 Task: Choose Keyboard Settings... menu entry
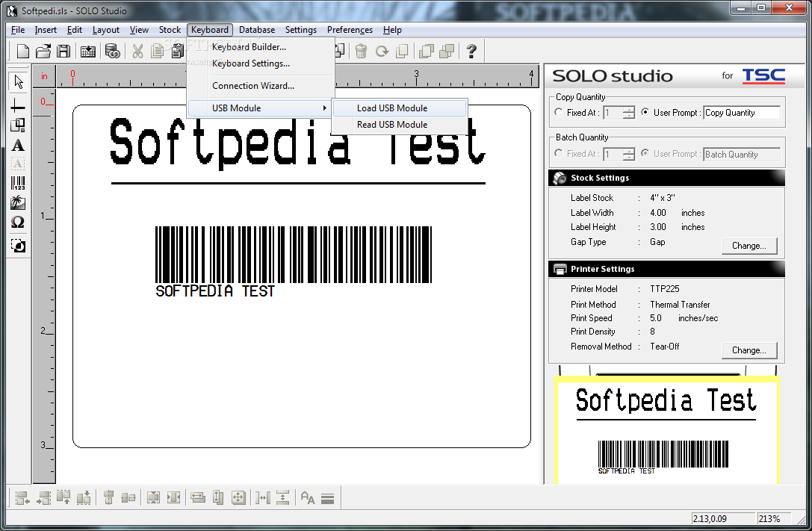[x=261, y=63]
